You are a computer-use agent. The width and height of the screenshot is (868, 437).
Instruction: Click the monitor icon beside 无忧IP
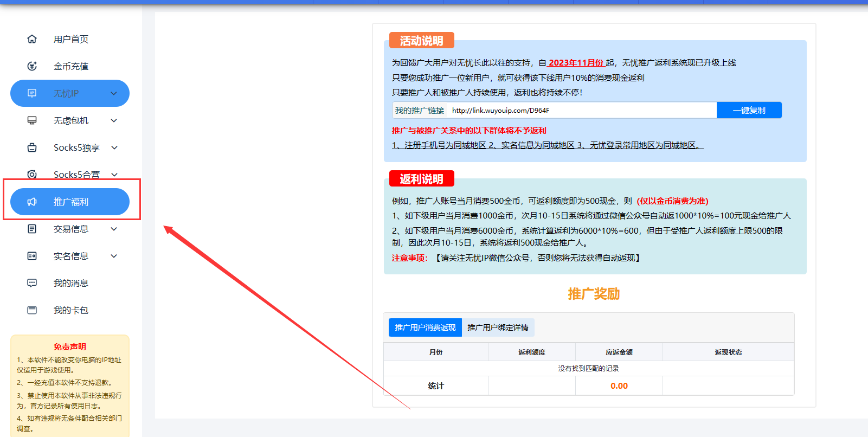(32, 93)
